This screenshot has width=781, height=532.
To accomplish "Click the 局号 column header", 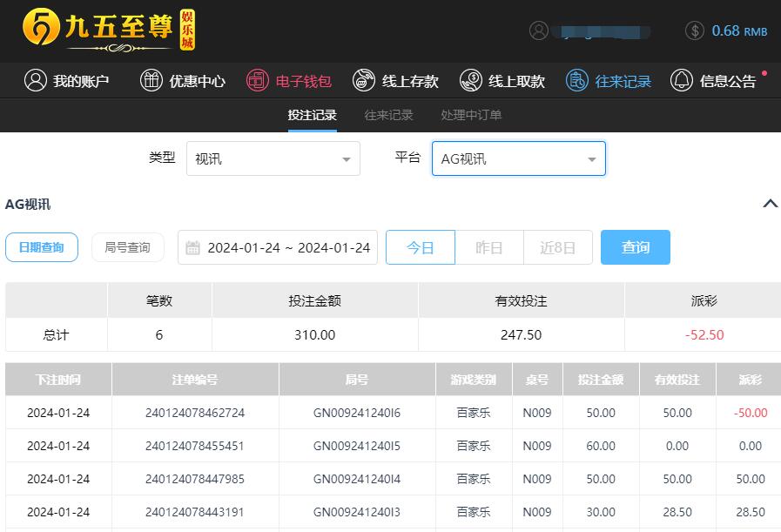I will pos(357,380).
